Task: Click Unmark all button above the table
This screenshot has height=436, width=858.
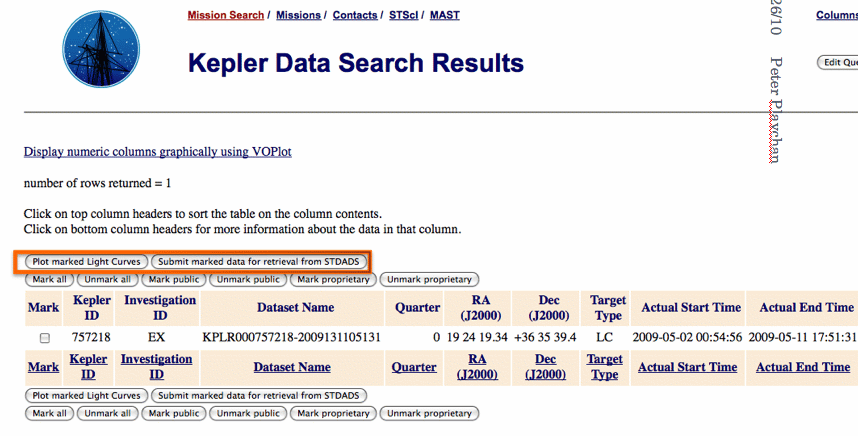Action: (x=107, y=279)
